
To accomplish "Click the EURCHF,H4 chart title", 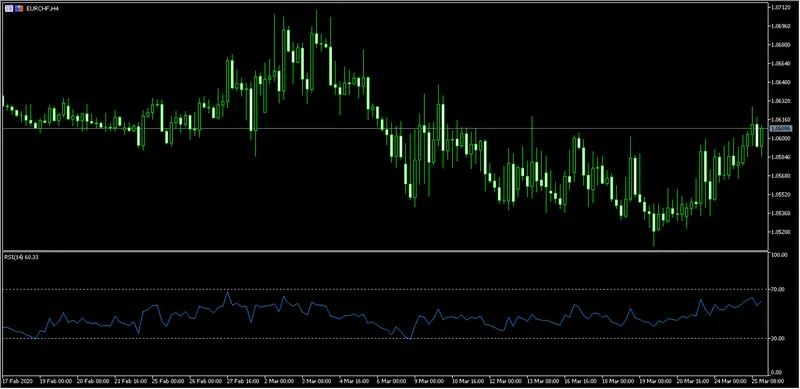I will point(42,9).
